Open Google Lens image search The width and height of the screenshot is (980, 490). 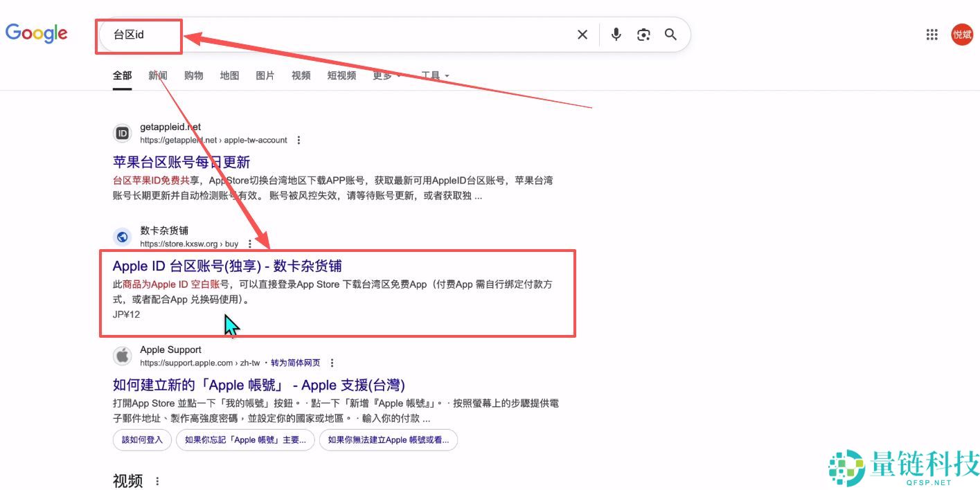pyautogui.click(x=643, y=34)
